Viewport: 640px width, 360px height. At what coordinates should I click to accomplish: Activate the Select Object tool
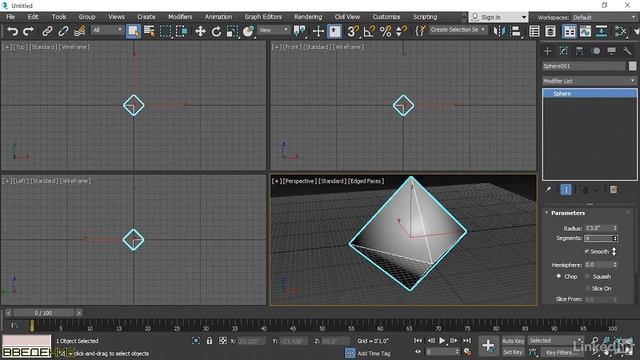pos(133,31)
